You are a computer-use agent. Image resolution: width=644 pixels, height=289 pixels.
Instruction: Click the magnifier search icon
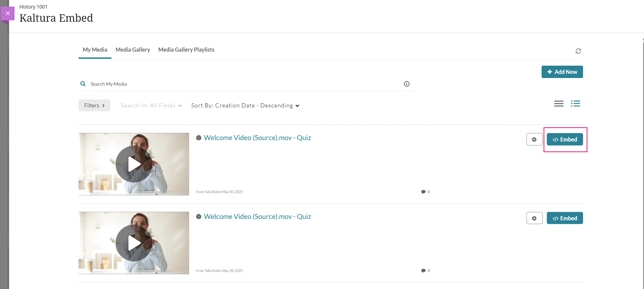point(83,84)
